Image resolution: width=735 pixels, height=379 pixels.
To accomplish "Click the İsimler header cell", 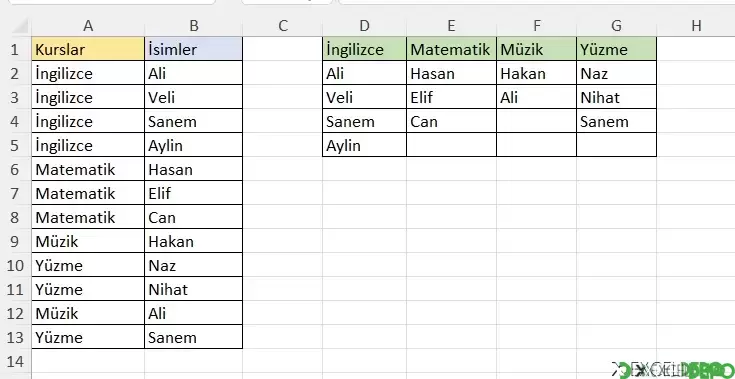I will pyautogui.click(x=194, y=49).
